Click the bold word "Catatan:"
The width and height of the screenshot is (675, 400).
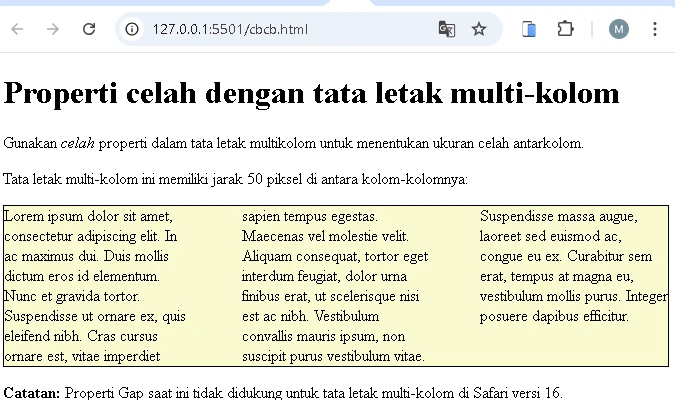pyautogui.click(x=31, y=393)
